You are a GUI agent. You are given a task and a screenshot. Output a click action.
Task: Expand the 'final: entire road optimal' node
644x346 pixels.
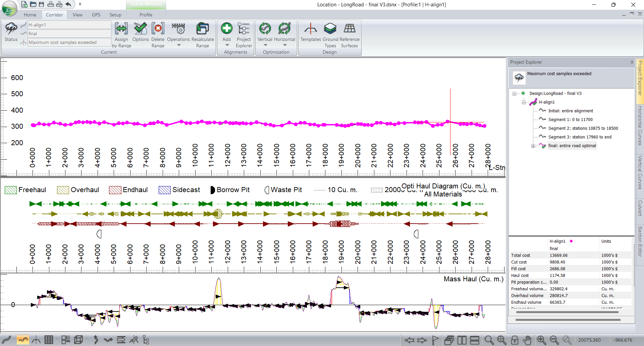click(533, 146)
